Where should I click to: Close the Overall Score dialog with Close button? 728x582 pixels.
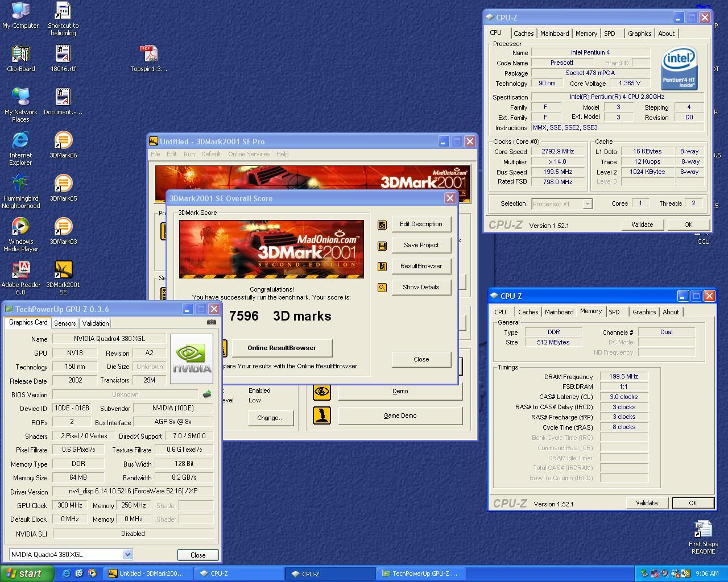pyautogui.click(x=421, y=359)
